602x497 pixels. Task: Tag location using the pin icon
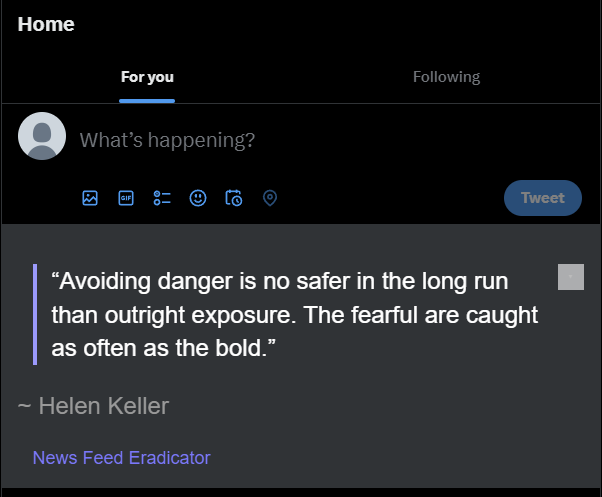click(270, 198)
